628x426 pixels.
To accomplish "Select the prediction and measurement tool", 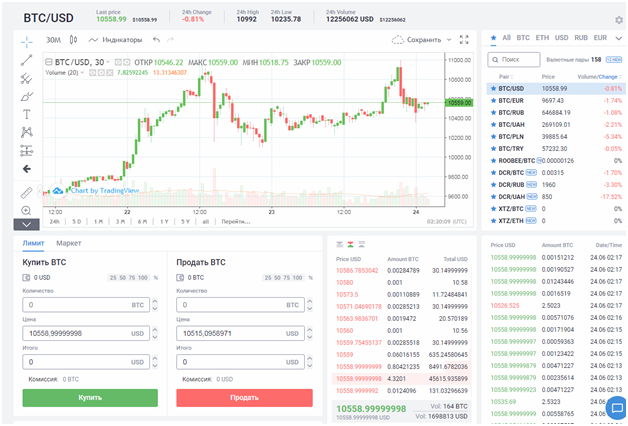I will click(27, 151).
